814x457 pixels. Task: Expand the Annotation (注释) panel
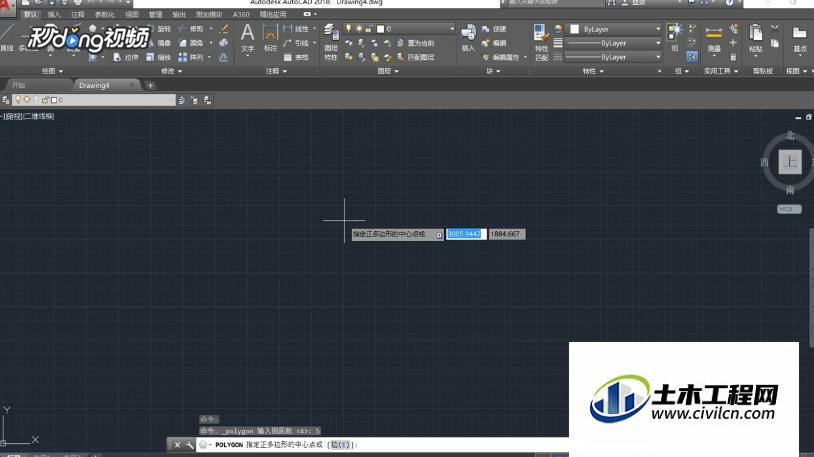[276, 71]
